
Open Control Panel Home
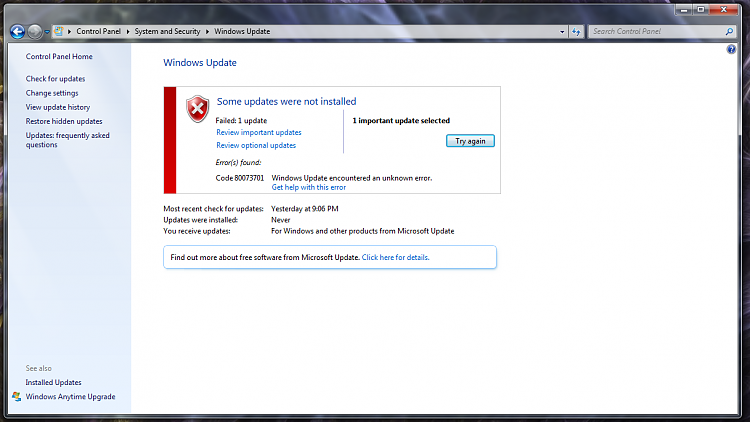point(59,56)
